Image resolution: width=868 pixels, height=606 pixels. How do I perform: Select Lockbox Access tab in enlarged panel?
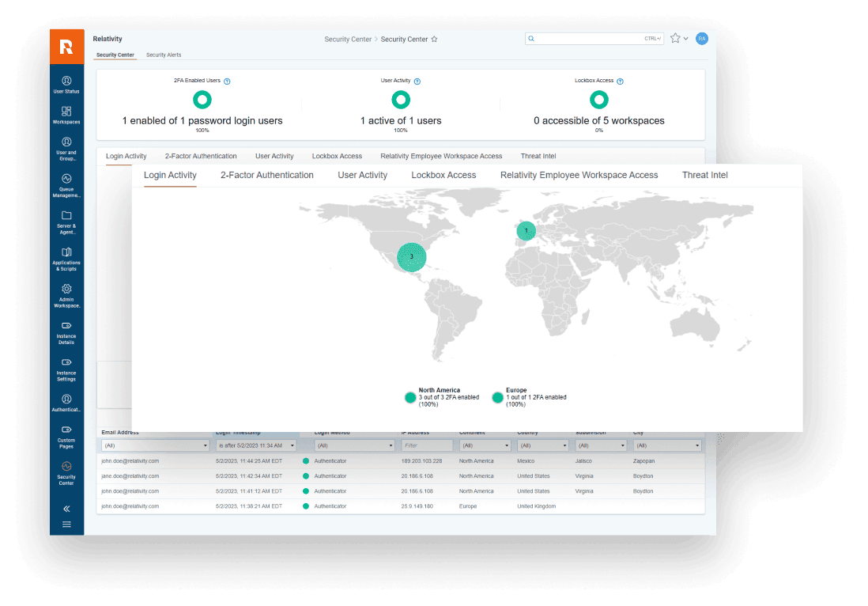(443, 175)
